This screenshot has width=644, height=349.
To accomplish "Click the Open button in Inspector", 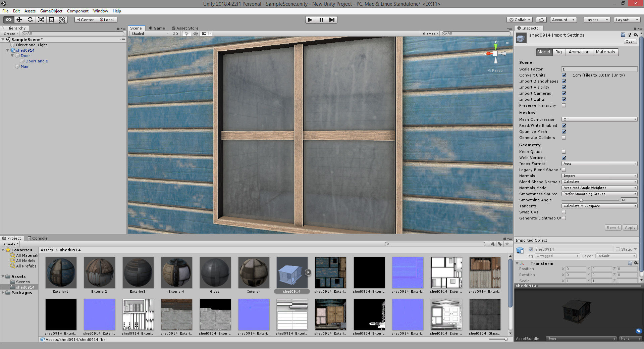I will [630, 42].
